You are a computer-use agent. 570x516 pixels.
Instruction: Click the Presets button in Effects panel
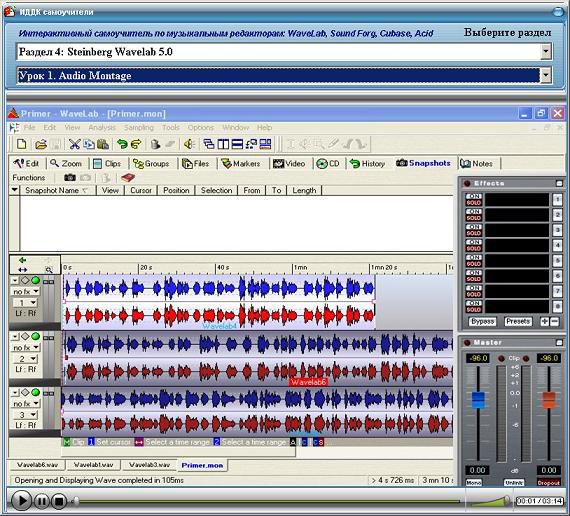tap(518, 321)
